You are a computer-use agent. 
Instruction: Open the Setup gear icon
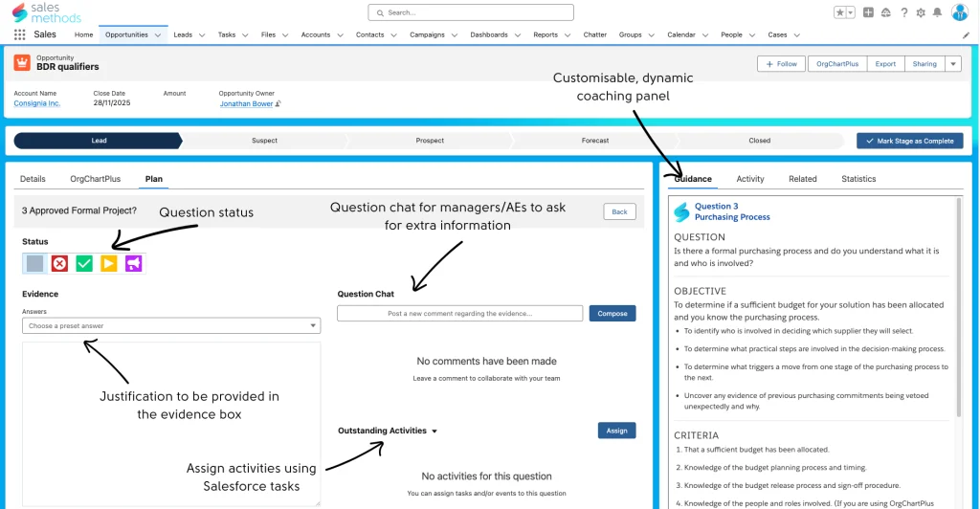(920, 12)
